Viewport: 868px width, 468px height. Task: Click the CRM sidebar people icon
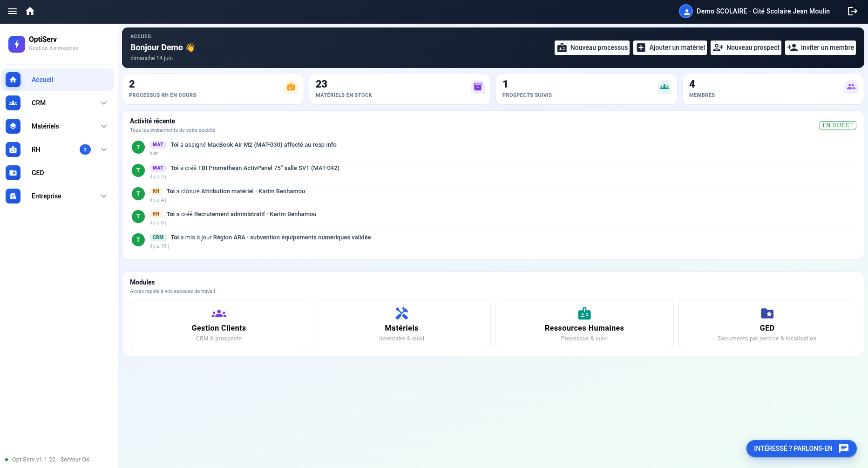pyautogui.click(x=13, y=103)
